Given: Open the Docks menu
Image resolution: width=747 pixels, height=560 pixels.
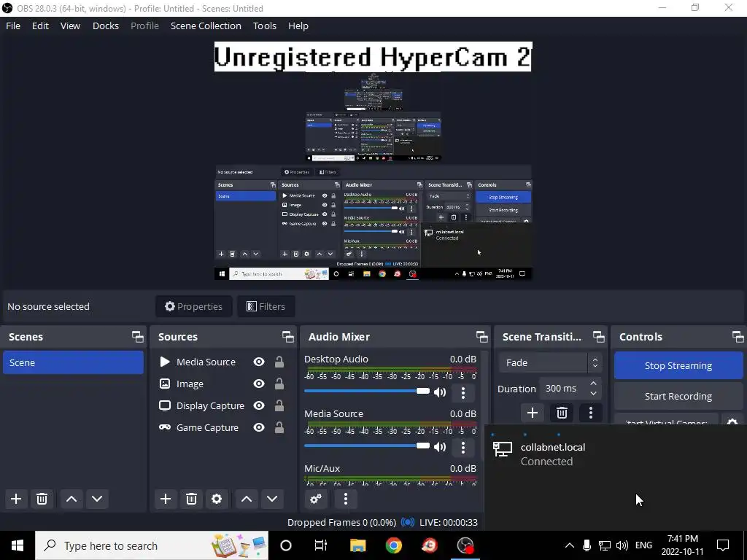Looking at the screenshot, I should click(105, 26).
